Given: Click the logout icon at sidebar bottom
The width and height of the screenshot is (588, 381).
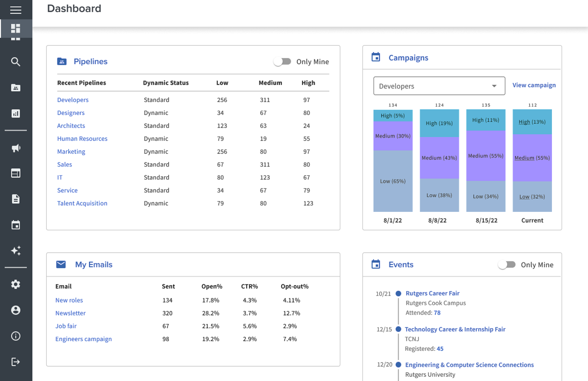Looking at the screenshot, I should point(16,361).
